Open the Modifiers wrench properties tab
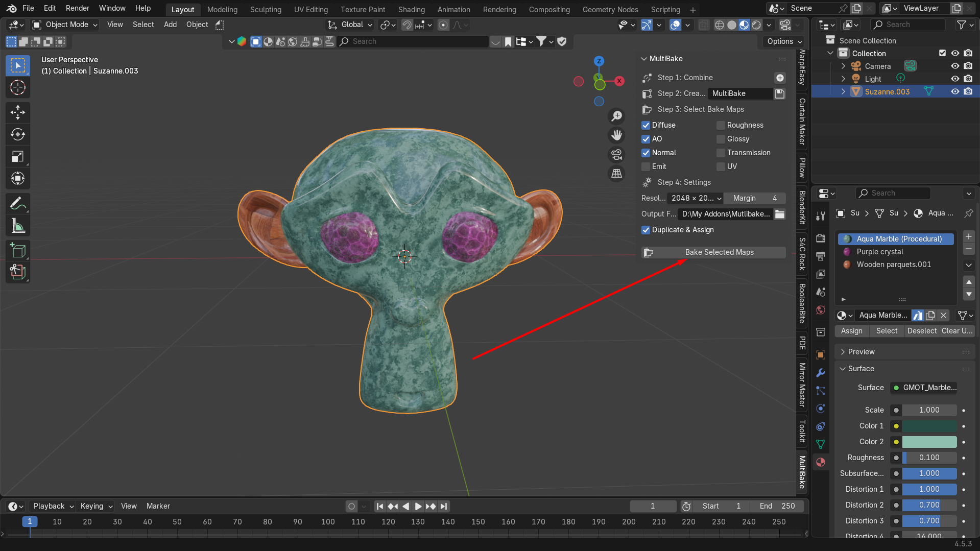 pos(821,373)
